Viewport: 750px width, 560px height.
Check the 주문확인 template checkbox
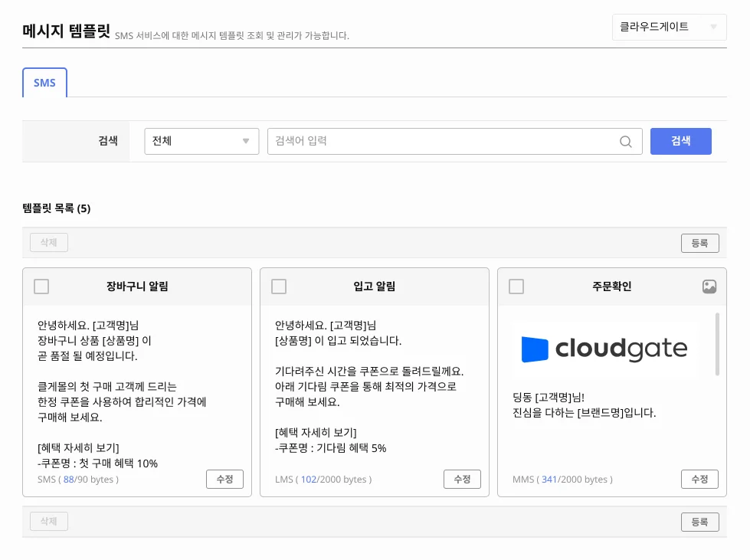[x=516, y=286]
